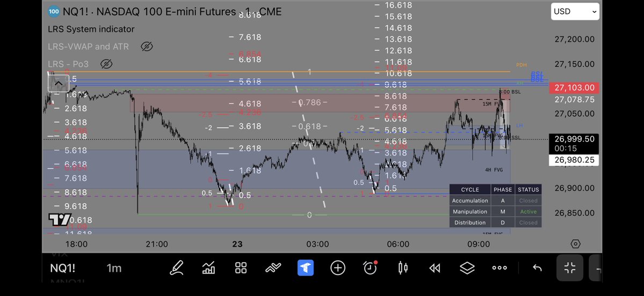This screenshot has height=296, width=644.
Task: Click the PDH level label
Action: coord(521,65)
